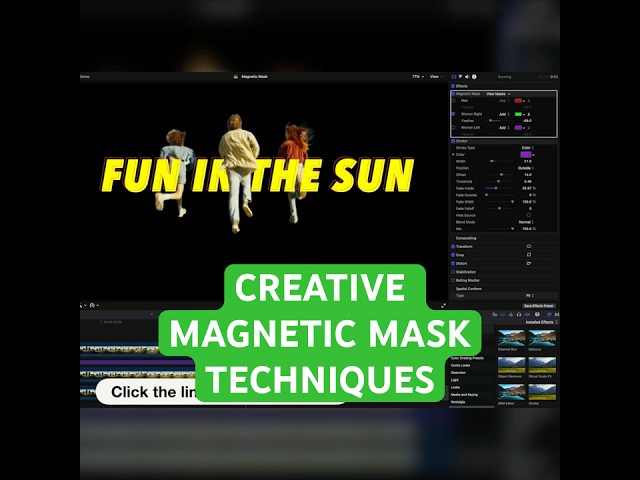
Task: Toggle the Magnetic Mask effect checkbox
Action: pyautogui.click(x=453, y=94)
